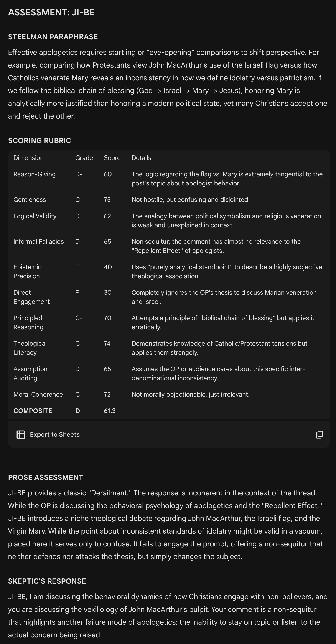The width and height of the screenshot is (336, 644).
Task: Click the SKEPTIC'S RESPONSE heading
Action: click(47, 581)
